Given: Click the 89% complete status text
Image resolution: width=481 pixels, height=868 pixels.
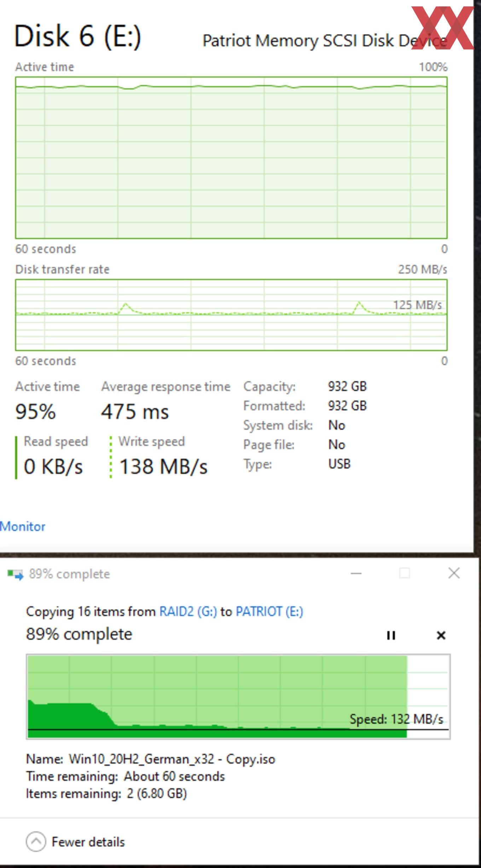Looking at the screenshot, I should 79,634.
